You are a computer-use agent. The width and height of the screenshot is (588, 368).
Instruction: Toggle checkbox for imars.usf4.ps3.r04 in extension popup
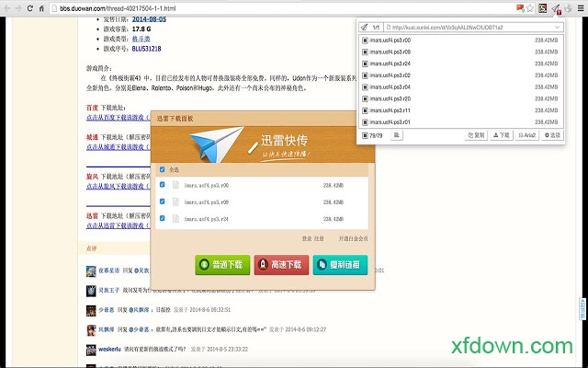[x=365, y=87]
